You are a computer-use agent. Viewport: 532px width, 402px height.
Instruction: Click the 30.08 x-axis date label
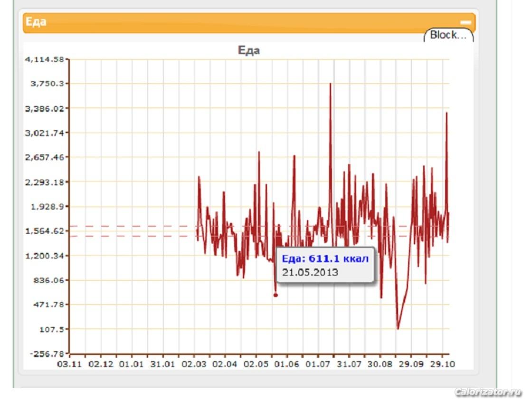(x=380, y=364)
